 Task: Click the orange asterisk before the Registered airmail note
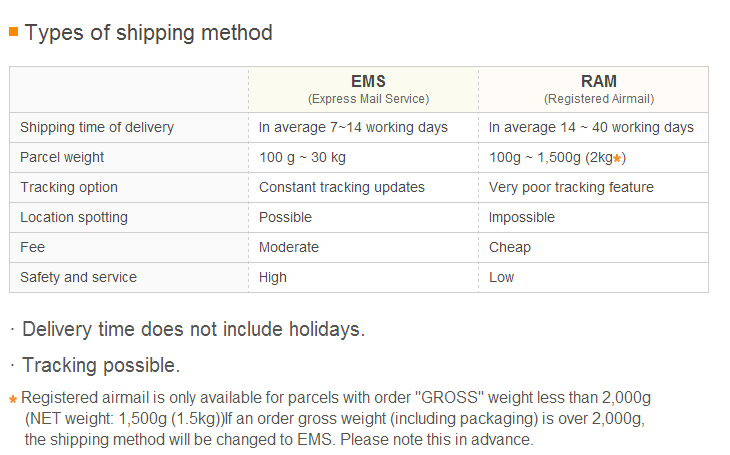[13, 399]
